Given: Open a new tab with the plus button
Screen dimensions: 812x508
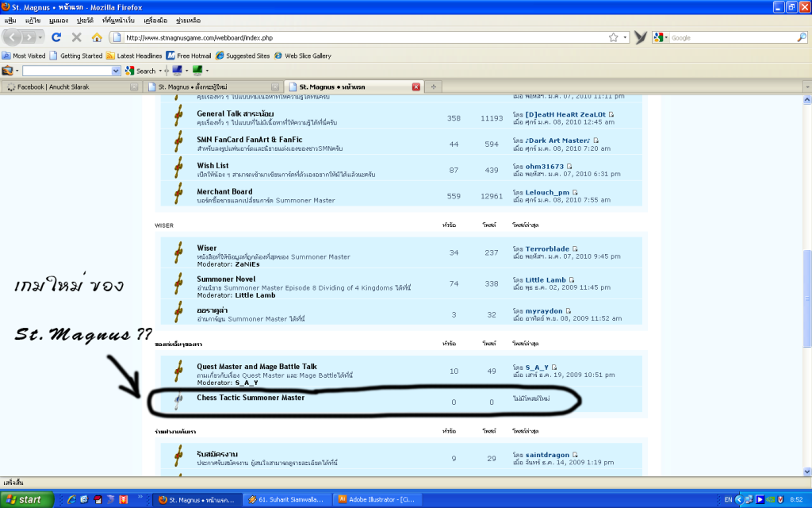Looking at the screenshot, I should (x=434, y=87).
